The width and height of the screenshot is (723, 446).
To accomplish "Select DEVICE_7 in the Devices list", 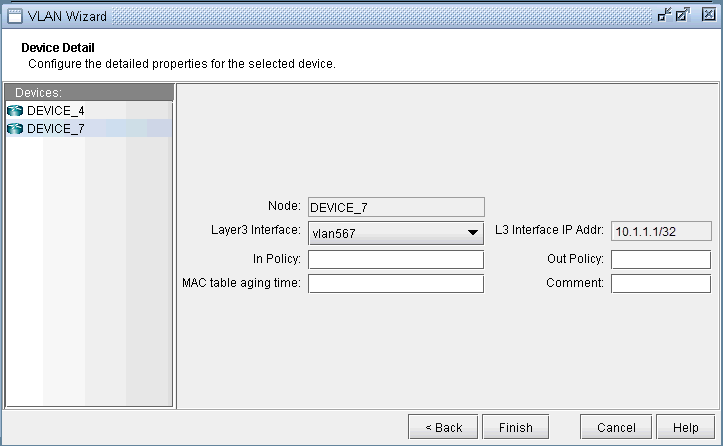I will (89, 129).
